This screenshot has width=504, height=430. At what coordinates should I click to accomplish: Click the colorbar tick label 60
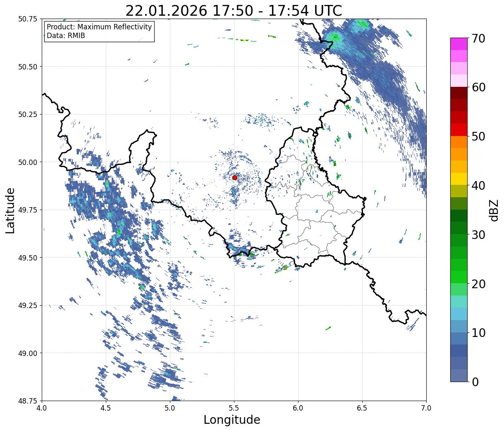478,87
